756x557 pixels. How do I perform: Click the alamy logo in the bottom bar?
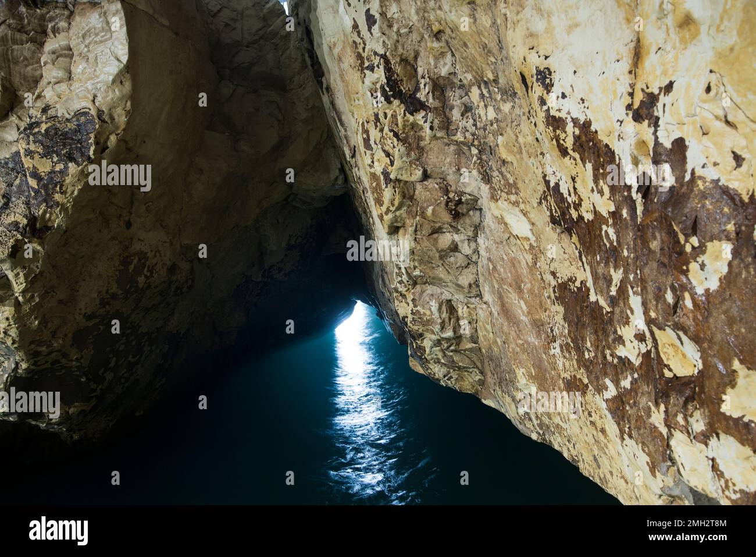[x=59, y=530]
